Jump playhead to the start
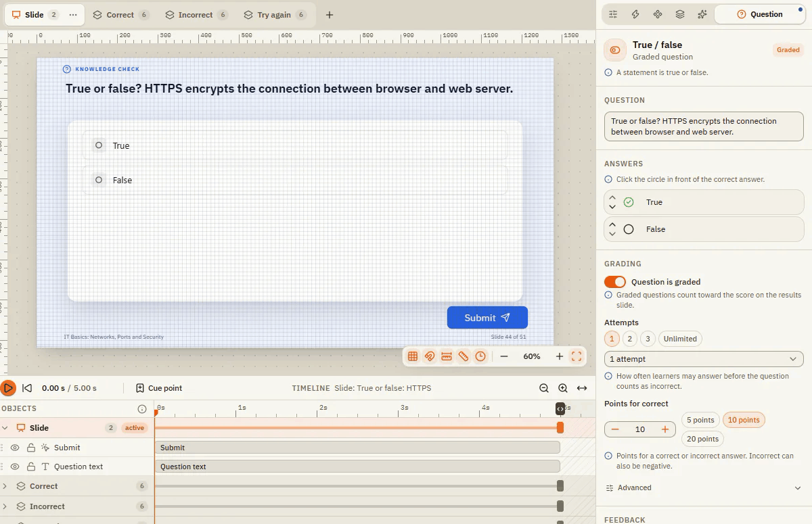Screen dimensions: 812x524 coord(27,388)
